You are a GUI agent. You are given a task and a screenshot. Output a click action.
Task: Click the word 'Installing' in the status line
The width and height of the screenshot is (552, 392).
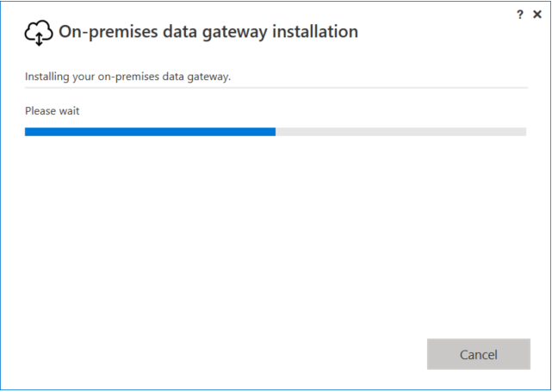click(x=48, y=77)
